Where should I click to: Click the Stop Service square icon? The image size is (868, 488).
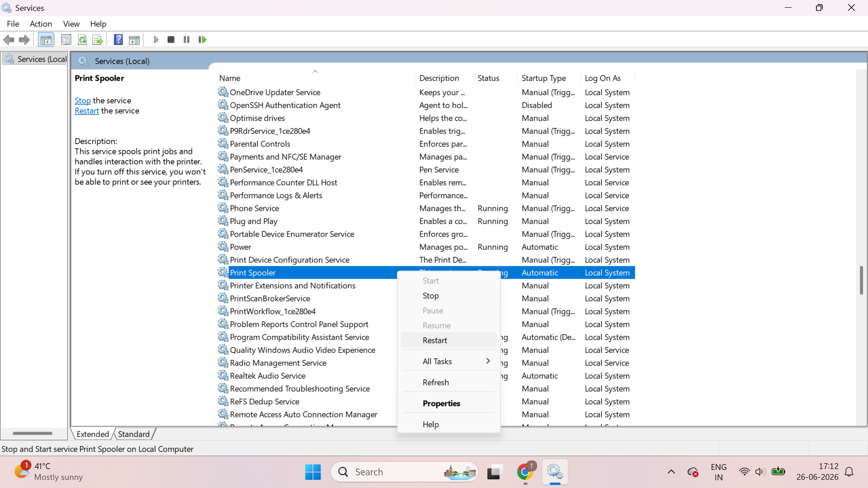tap(171, 40)
